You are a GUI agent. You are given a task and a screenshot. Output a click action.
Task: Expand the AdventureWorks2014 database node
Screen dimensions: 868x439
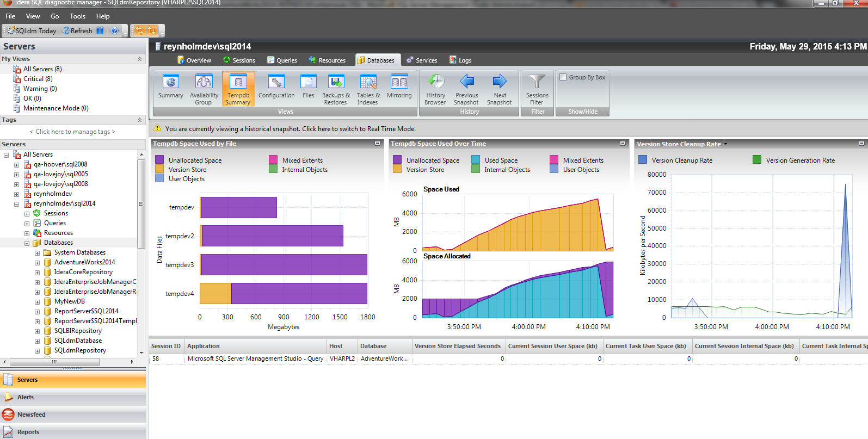tap(37, 263)
